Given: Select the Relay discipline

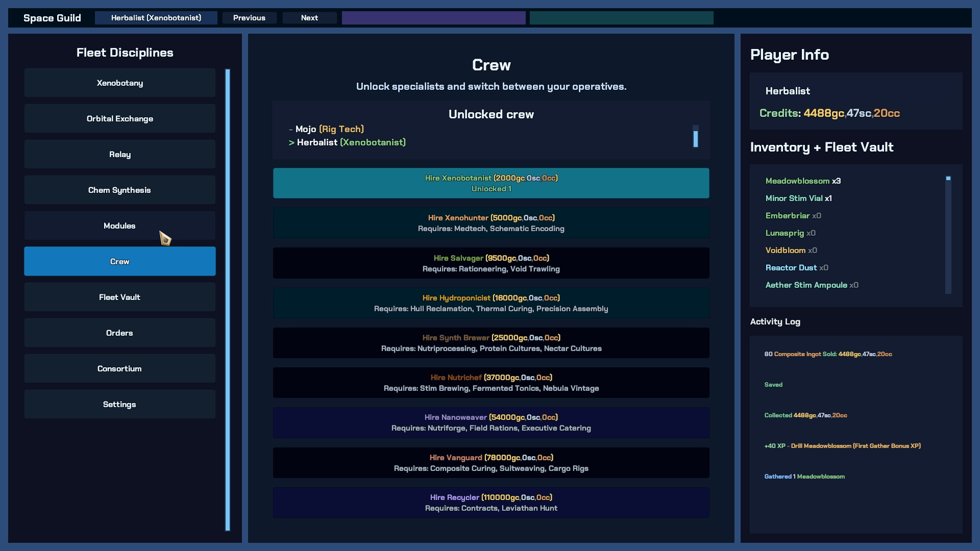Looking at the screenshot, I should pyautogui.click(x=119, y=154).
